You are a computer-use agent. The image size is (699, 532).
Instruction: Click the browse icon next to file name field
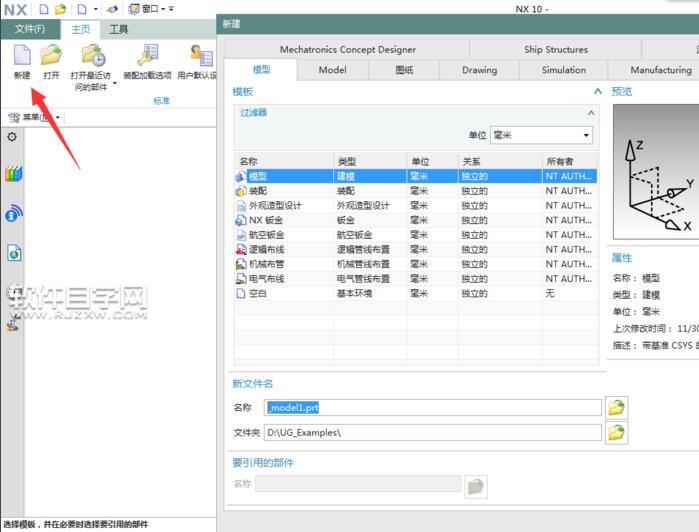tap(617, 407)
